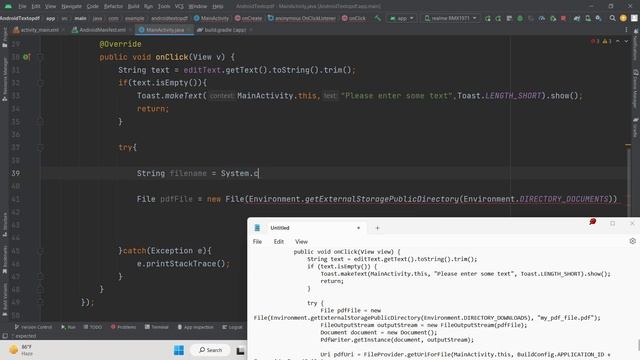Open the Help menu in Android Studio
The height and width of the screenshot is (360, 640).
218,6
